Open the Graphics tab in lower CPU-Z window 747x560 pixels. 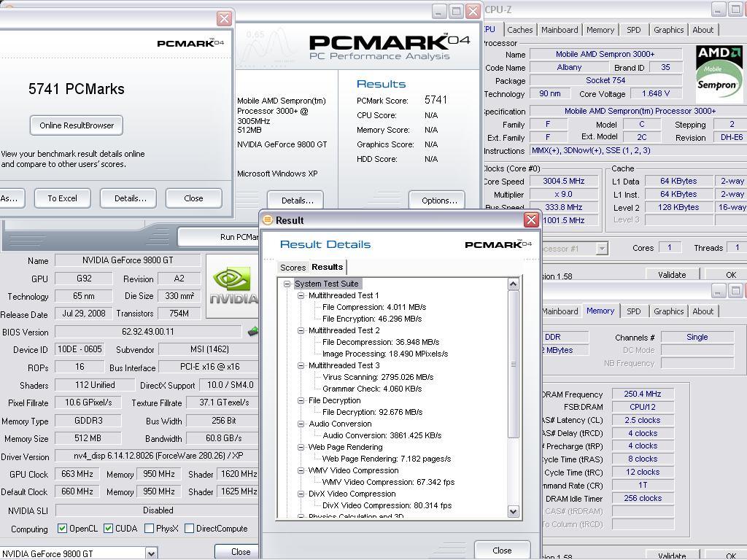click(x=668, y=311)
